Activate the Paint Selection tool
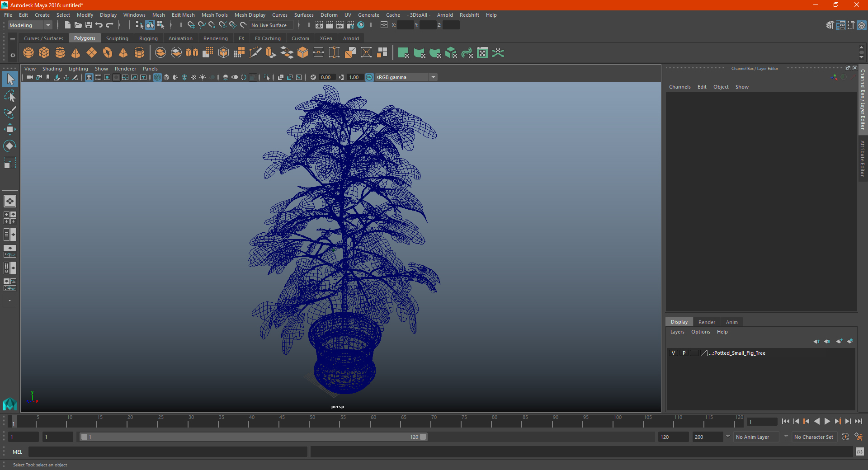Screen dimensions: 868x470 click(x=10, y=113)
